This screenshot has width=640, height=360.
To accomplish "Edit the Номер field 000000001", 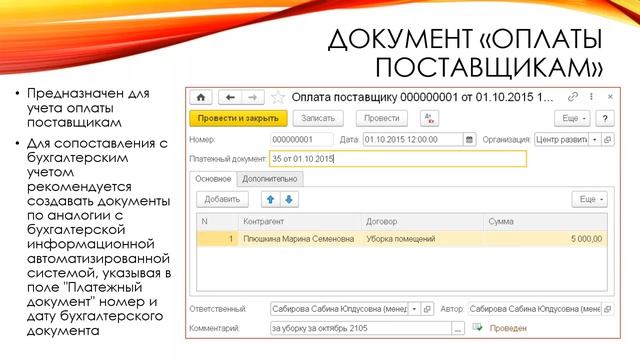I will pyautogui.click(x=302, y=140).
